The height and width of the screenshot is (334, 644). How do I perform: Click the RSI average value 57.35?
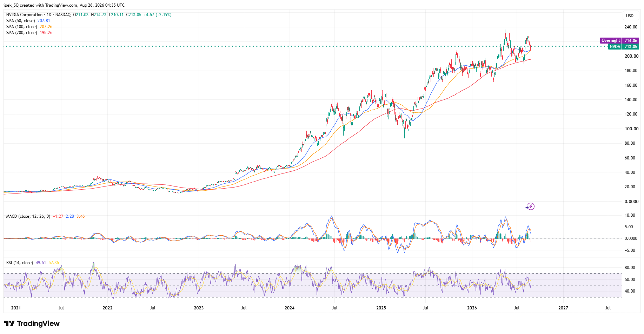point(54,263)
